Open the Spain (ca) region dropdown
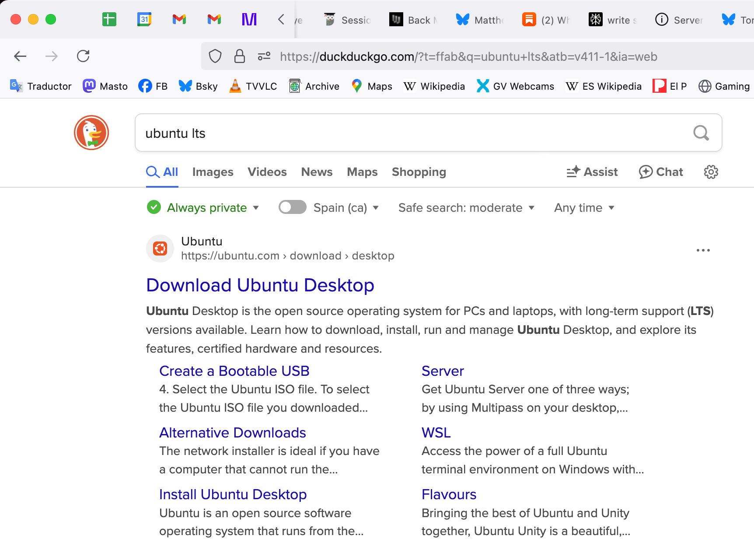 pos(346,207)
